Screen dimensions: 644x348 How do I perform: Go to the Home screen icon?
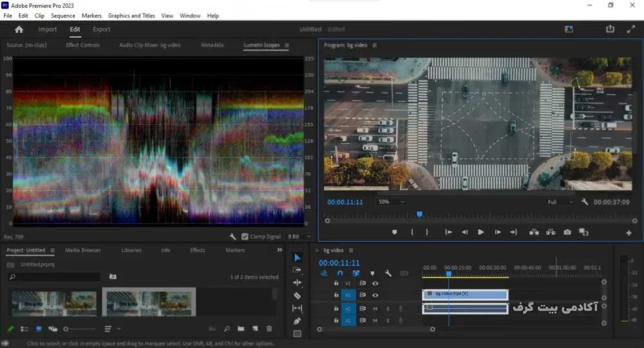pyautogui.click(x=19, y=30)
